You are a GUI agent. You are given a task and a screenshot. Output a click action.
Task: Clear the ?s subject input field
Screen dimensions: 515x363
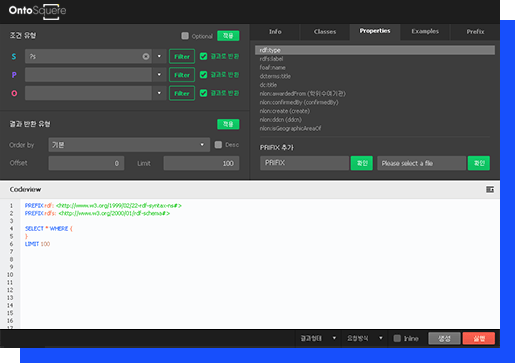pos(146,56)
